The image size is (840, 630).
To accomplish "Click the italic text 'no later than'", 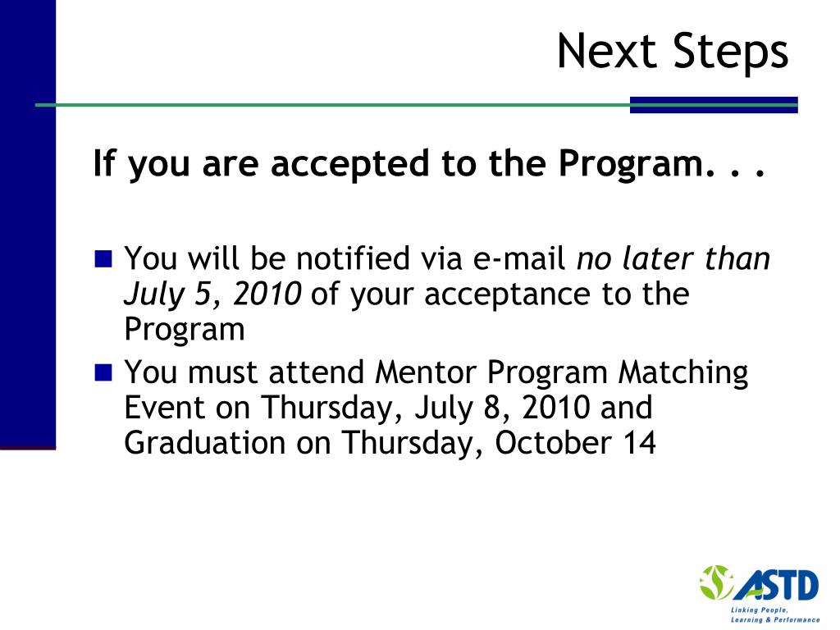I will pos(673,258).
